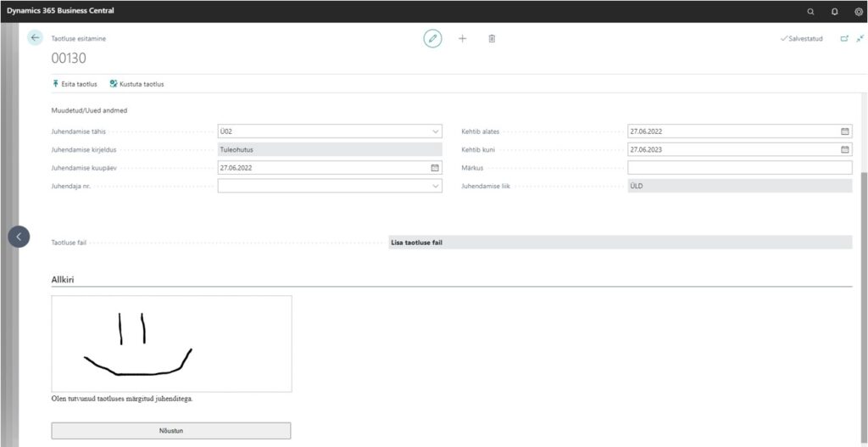This screenshot has height=447, width=868.
Task: Click the trash delete icon
Action: 492,38
